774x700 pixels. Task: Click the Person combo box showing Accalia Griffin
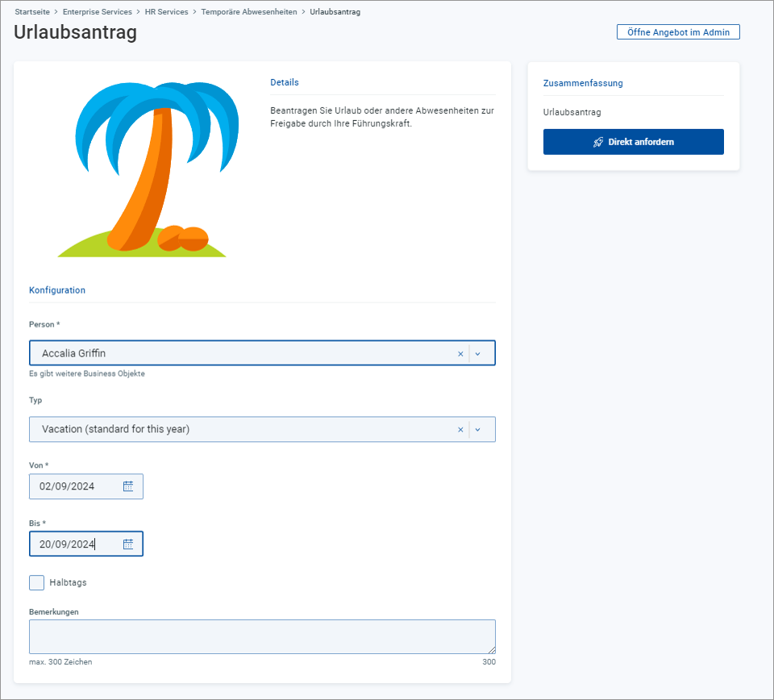coord(262,353)
